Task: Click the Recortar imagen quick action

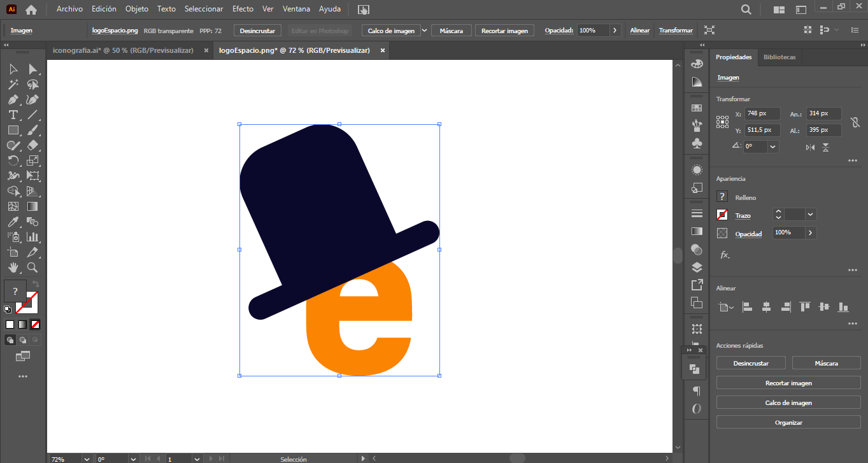Action: 788,383
